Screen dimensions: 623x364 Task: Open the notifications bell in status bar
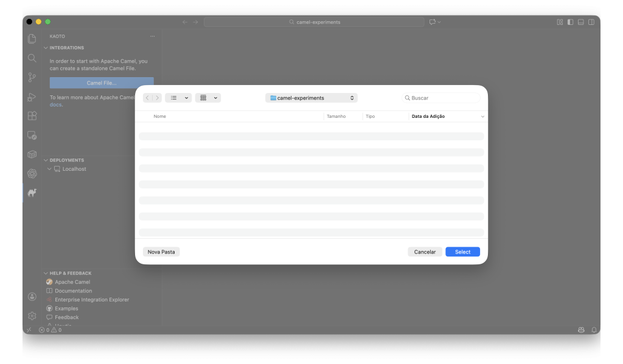(594, 329)
